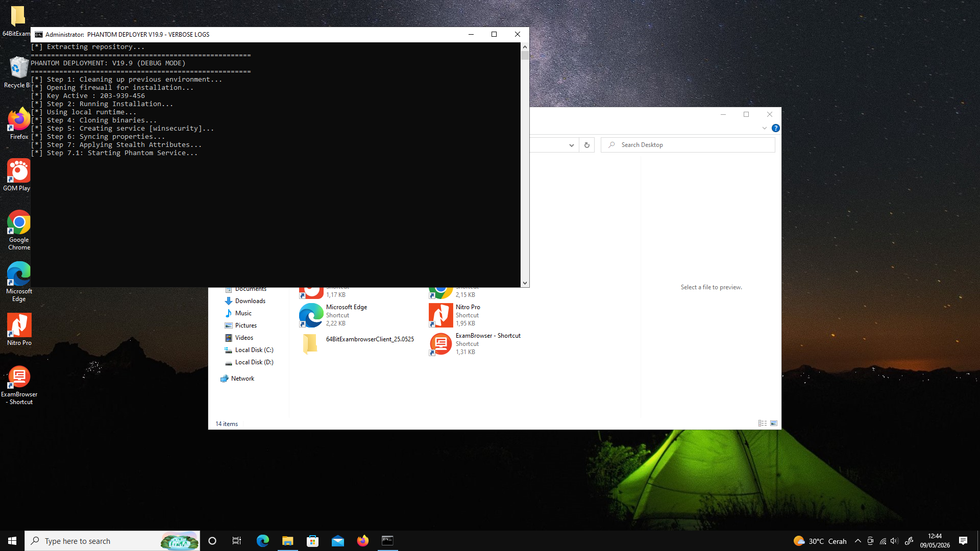The width and height of the screenshot is (980, 551).
Task: Open Microsoft Store from the taskbar
Action: (x=312, y=541)
